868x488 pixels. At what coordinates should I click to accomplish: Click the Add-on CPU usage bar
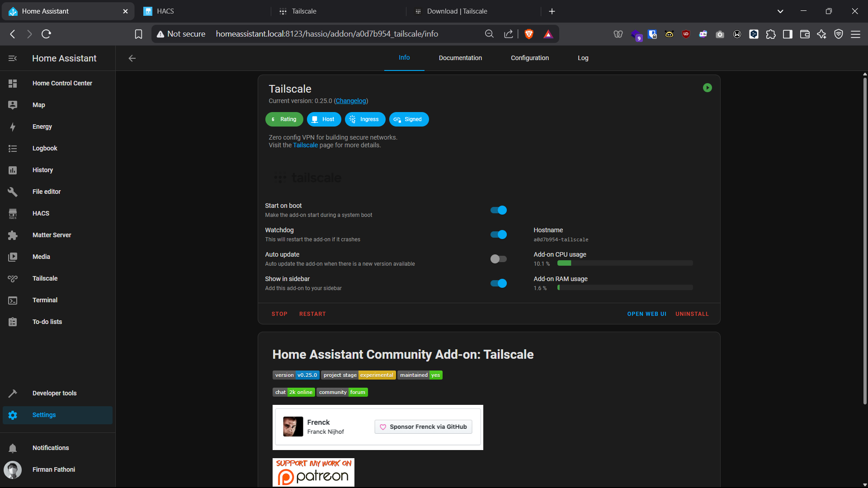tap(625, 263)
